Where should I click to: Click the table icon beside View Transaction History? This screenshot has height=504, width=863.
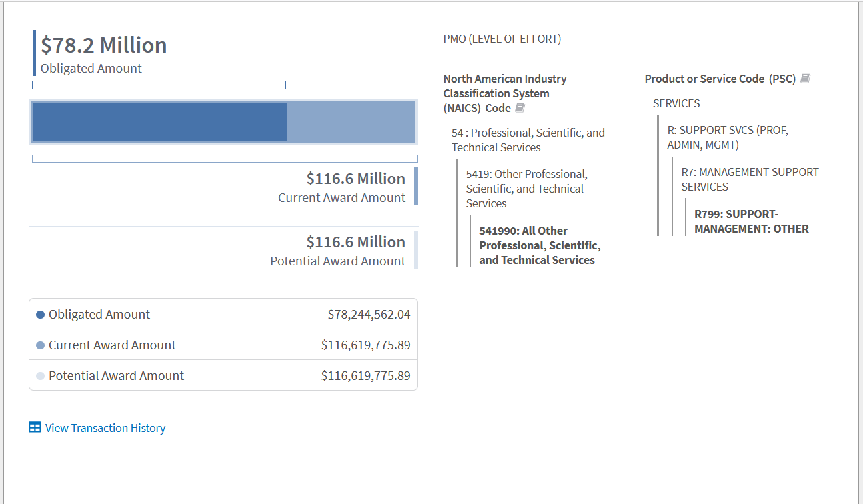(x=35, y=427)
